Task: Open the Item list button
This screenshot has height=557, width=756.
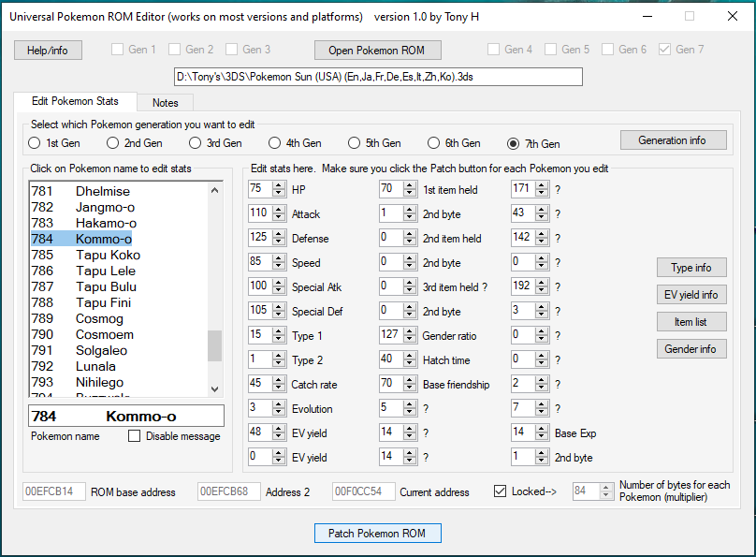Action: 691,322
